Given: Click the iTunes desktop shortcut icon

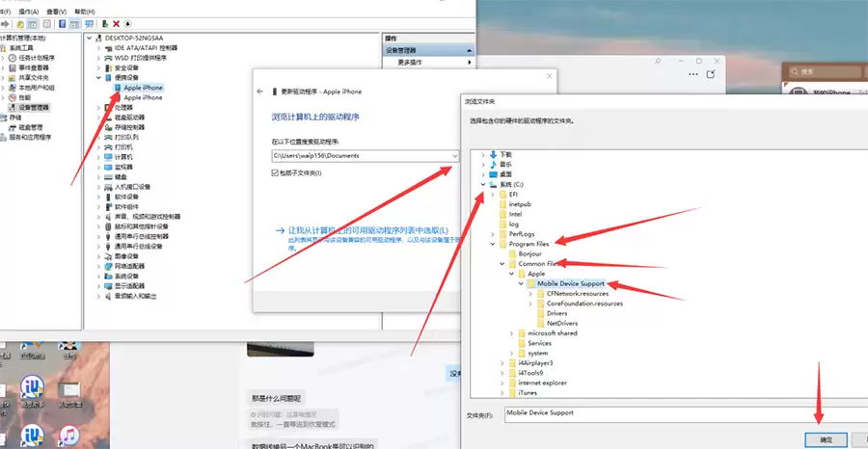Looking at the screenshot, I should 69,436.
